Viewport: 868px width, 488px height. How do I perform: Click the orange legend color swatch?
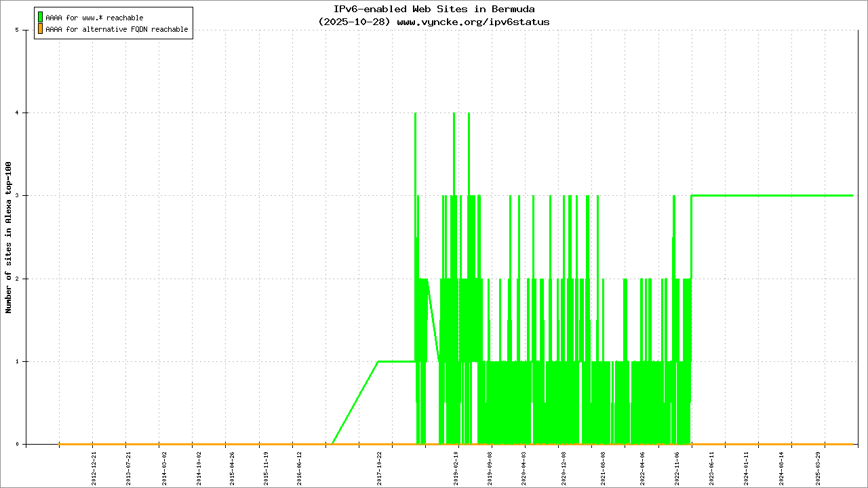41,29
